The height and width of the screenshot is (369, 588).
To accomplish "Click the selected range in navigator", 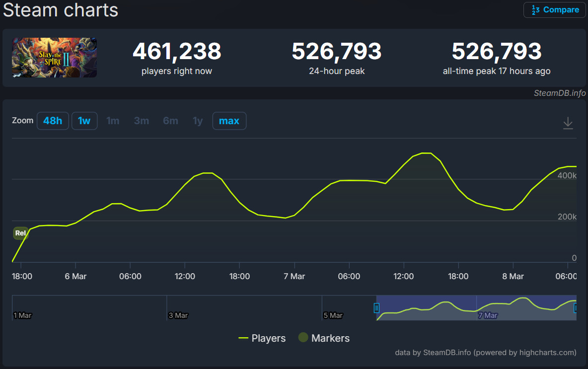I will click(x=476, y=307).
